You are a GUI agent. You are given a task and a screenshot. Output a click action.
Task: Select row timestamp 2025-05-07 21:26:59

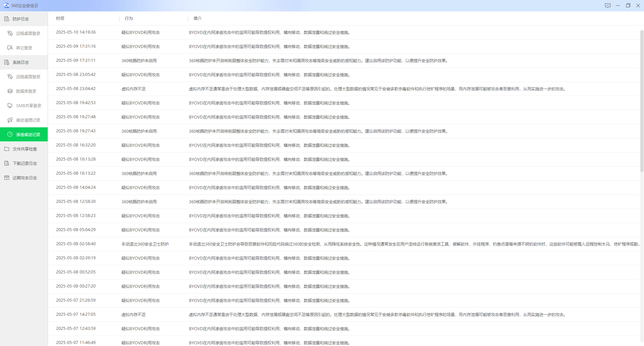[x=76, y=300]
